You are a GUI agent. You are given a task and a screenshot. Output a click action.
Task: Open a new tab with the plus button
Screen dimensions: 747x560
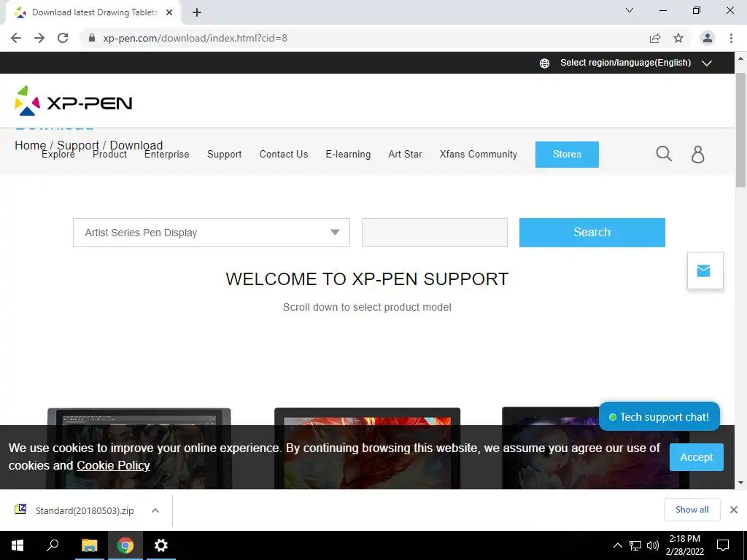197,12
